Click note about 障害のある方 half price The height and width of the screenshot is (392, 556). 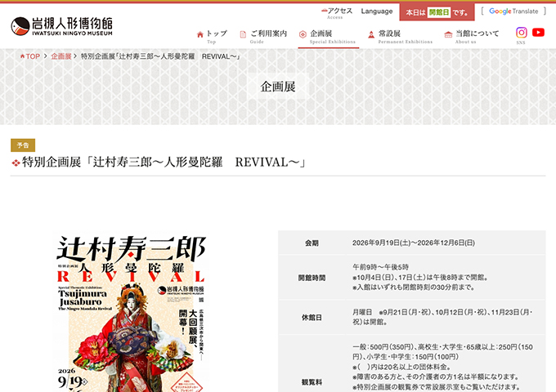coord(436,376)
